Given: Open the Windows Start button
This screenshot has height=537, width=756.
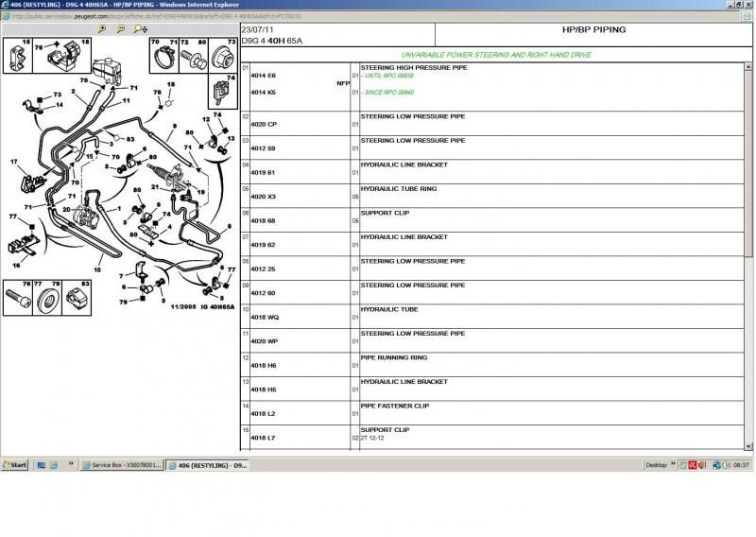Looking at the screenshot, I should pos(15,465).
